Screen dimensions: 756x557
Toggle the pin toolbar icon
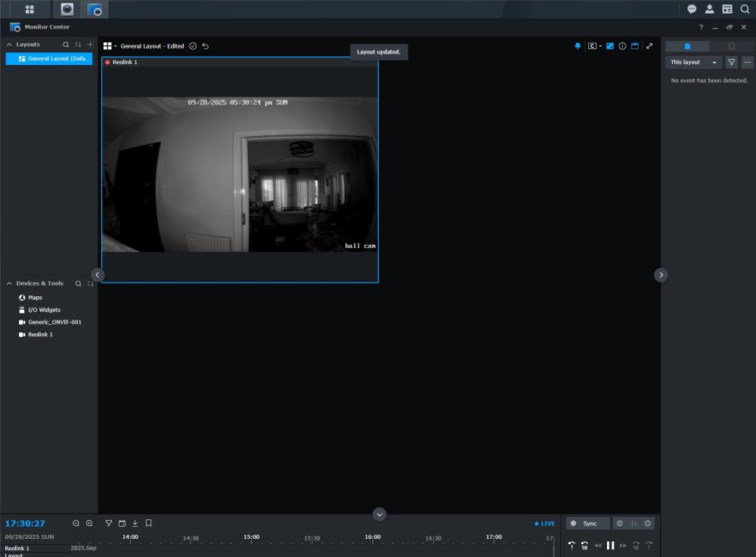coord(578,46)
